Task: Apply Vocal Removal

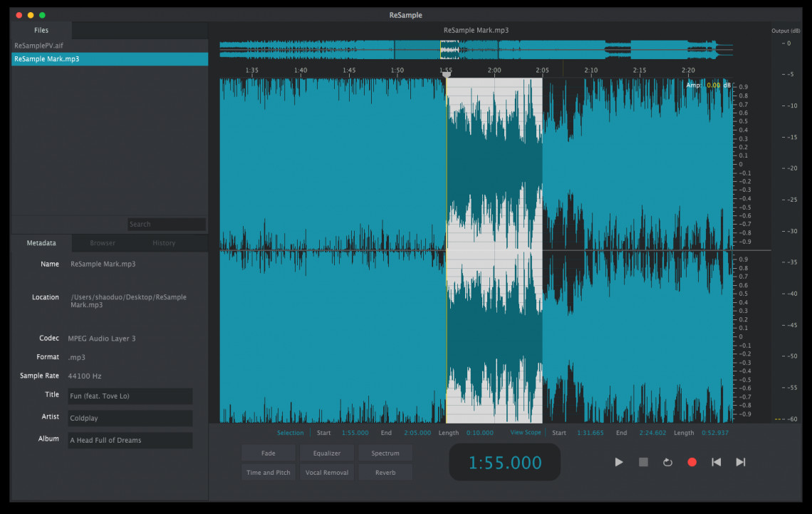Action: (327, 473)
